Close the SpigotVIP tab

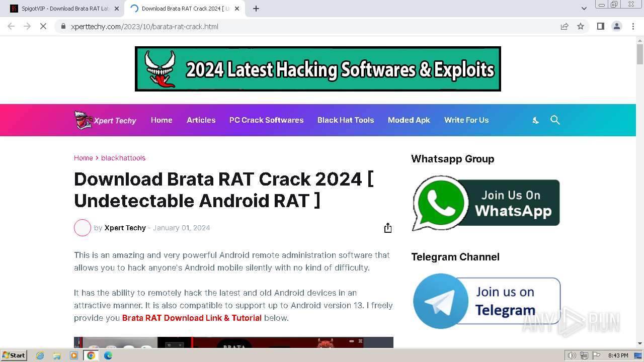[117, 9]
